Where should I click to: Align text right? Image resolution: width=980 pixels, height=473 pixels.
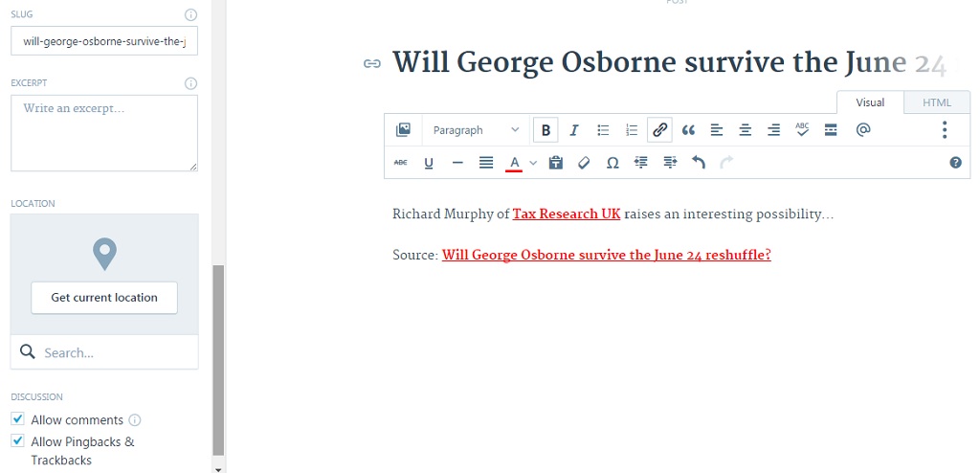(x=773, y=130)
